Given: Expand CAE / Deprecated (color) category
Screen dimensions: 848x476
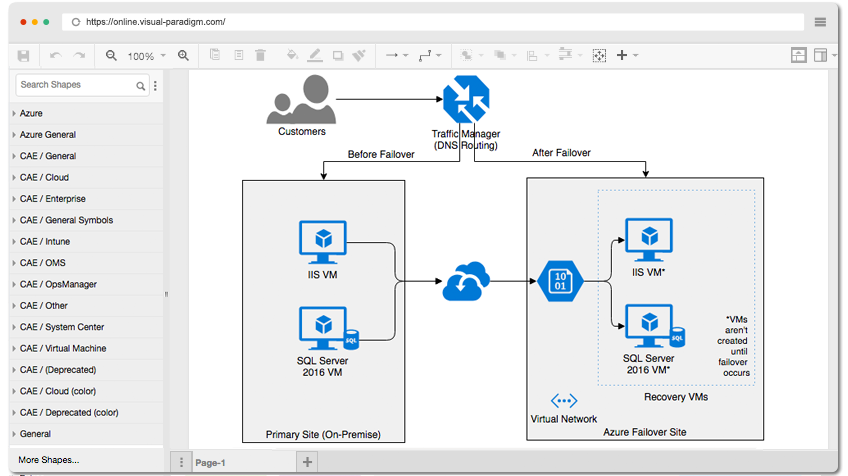Looking at the screenshot, I should tap(87, 413).
